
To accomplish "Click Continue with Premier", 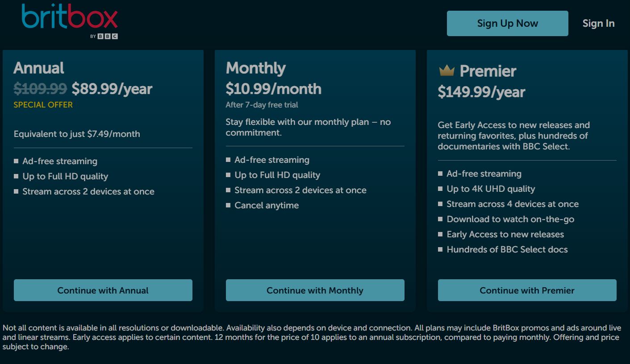I will click(x=527, y=290).
